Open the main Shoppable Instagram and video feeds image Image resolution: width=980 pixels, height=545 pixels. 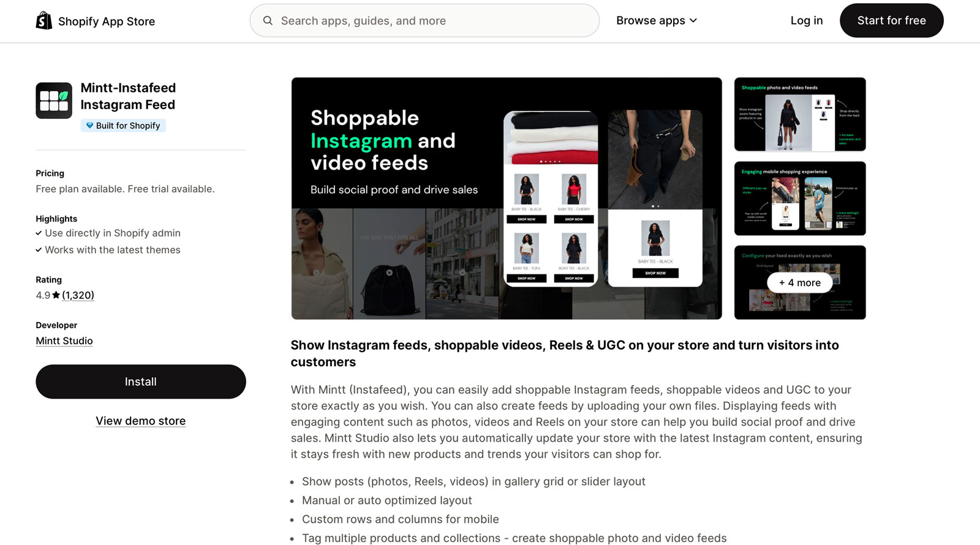[507, 198]
